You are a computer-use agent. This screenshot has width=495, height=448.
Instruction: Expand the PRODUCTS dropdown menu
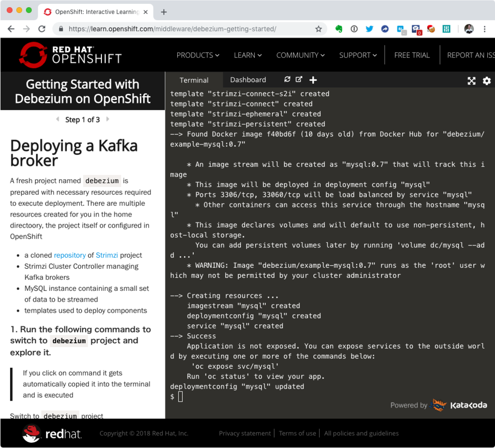tap(198, 55)
